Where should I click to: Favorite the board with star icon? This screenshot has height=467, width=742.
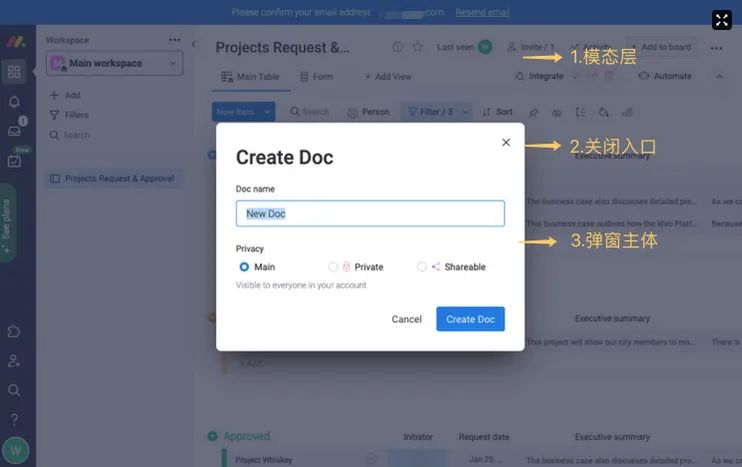click(417, 47)
